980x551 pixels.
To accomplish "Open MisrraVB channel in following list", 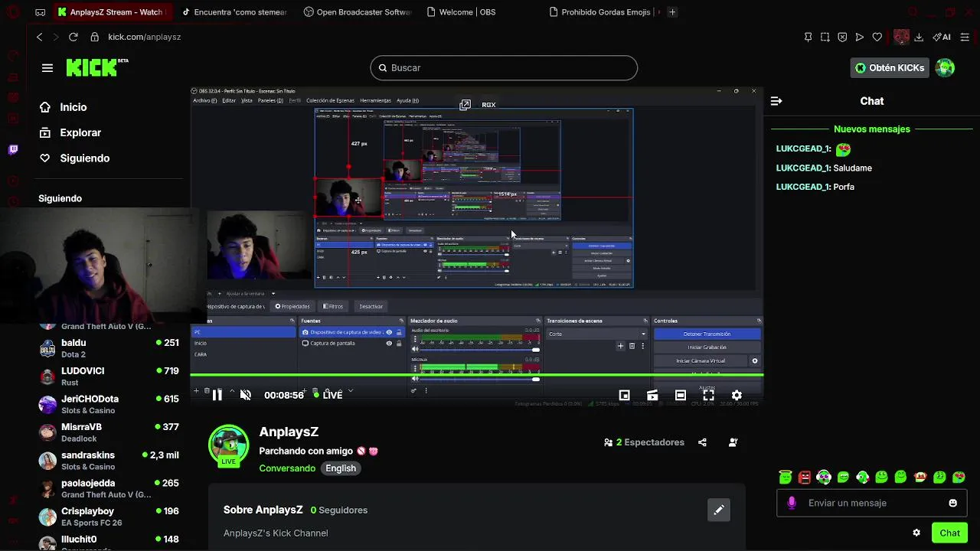I will pos(109,432).
